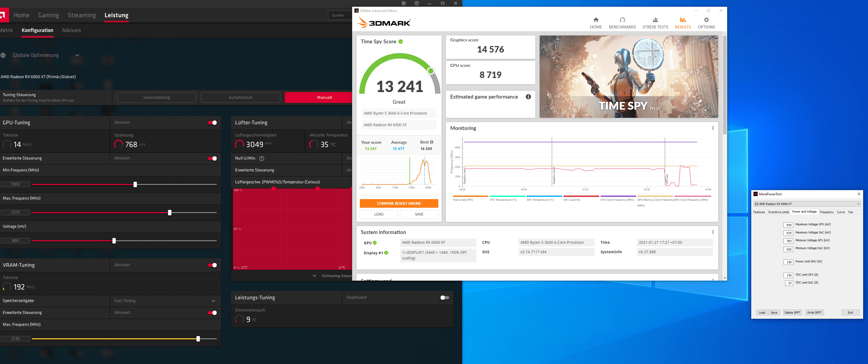868x364 pixels.
Task: Click Min Frequenz value field 1900
Action: point(15,184)
